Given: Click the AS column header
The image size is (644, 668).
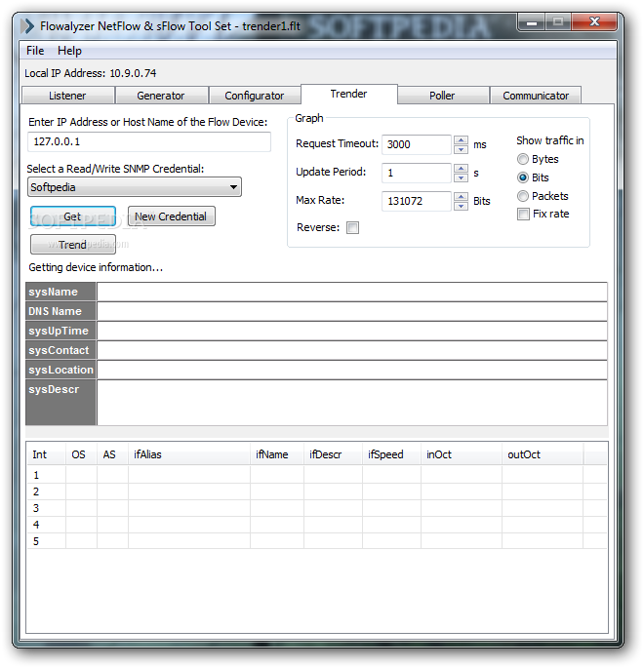Looking at the screenshot, I should pos(112,454).
